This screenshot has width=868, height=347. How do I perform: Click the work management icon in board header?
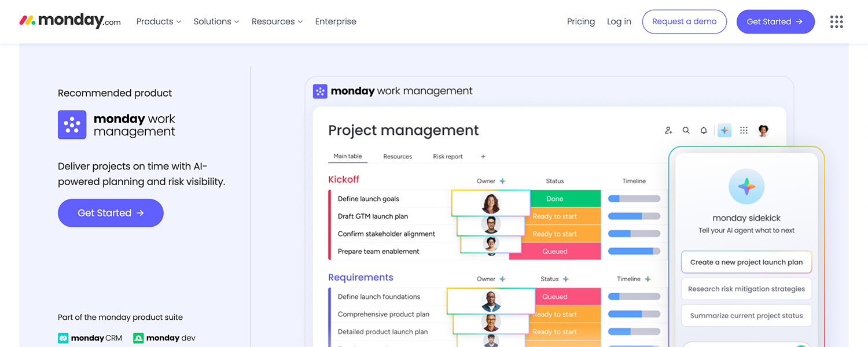point(320,91)
